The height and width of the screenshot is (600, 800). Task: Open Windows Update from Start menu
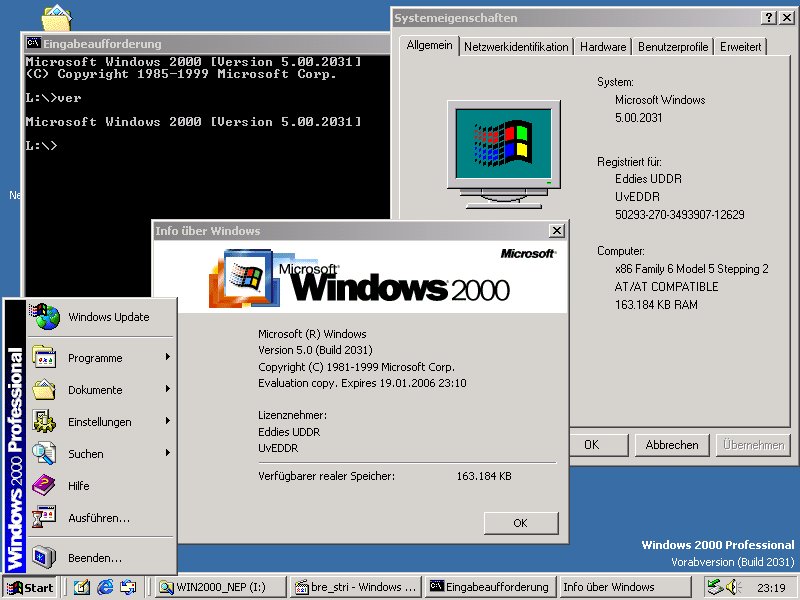[x=108, y=318]
